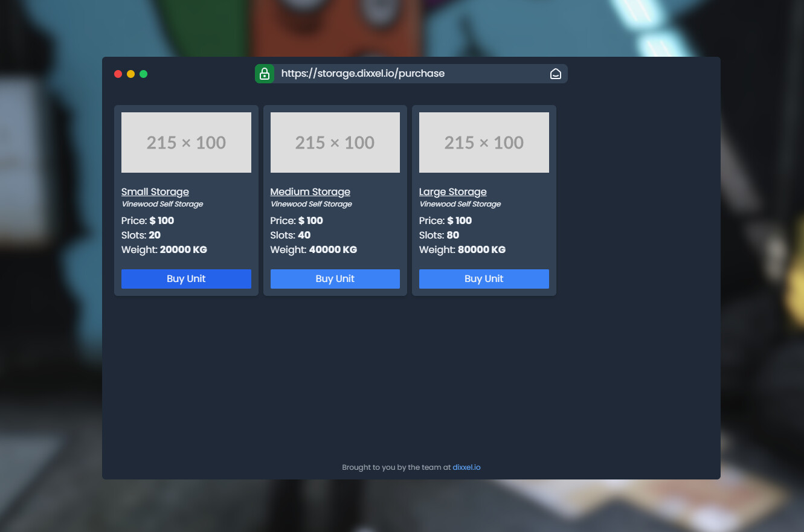Buy the Medium Storage unit
The height and width of the screenshot is (532, 804).
coord(335,278)
